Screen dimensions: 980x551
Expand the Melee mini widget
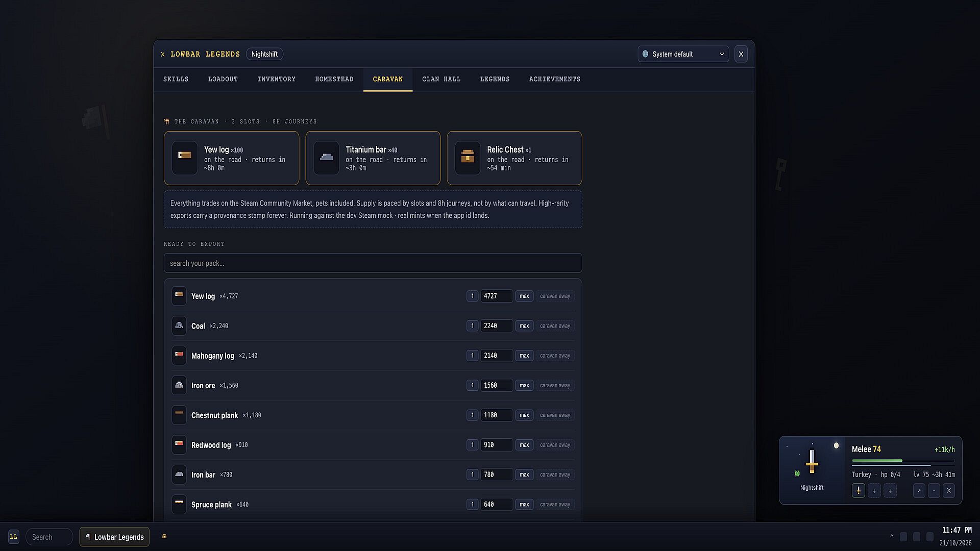(919, 491)
